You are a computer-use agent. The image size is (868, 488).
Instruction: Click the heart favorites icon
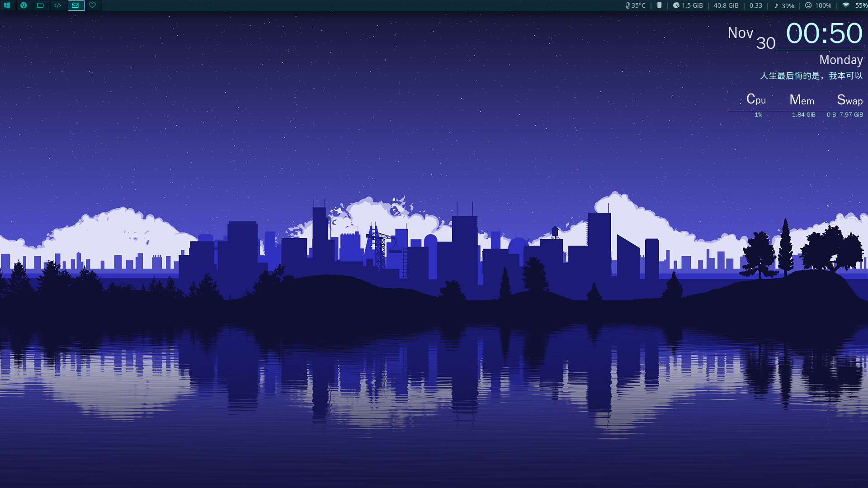[92, 5]
